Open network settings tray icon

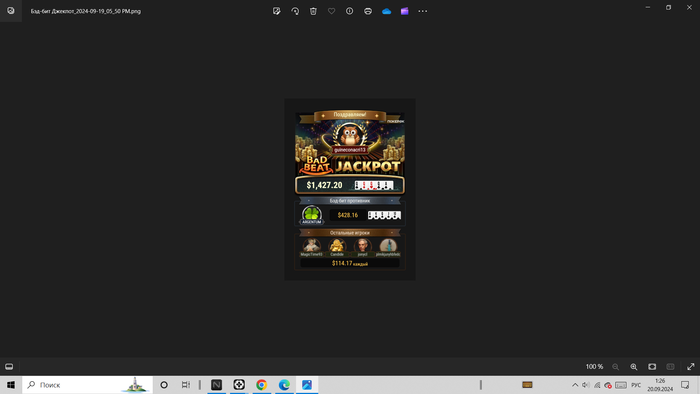pyautogui.click(x=597, y=385)
